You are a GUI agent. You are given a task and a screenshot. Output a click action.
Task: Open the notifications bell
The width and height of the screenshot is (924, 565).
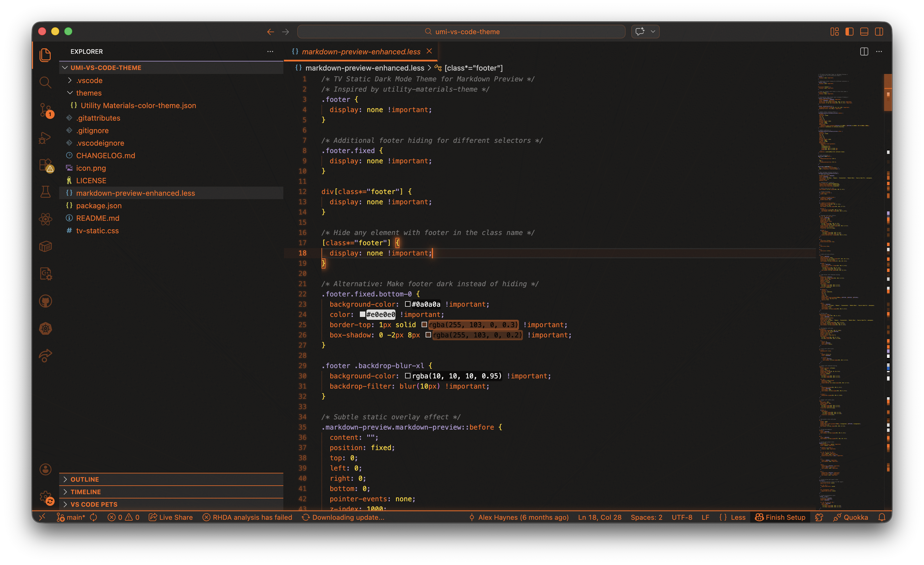pos(882,517)
